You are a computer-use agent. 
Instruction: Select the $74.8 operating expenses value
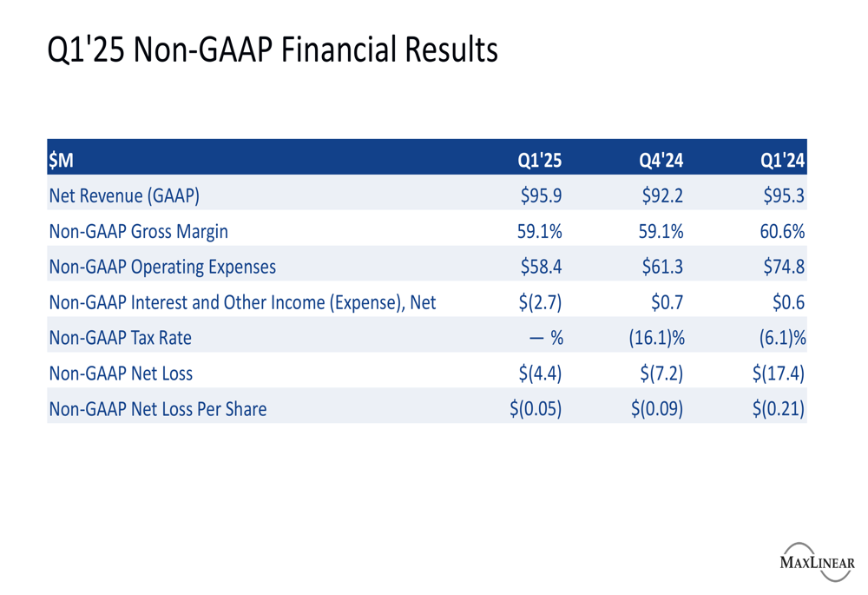784,267
